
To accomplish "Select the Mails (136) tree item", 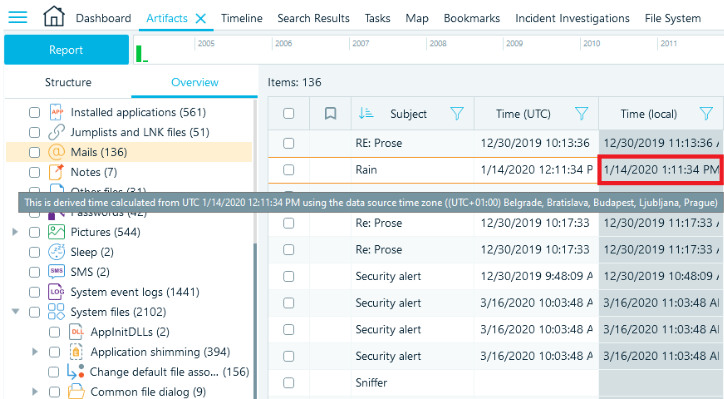I will [129, 152].
